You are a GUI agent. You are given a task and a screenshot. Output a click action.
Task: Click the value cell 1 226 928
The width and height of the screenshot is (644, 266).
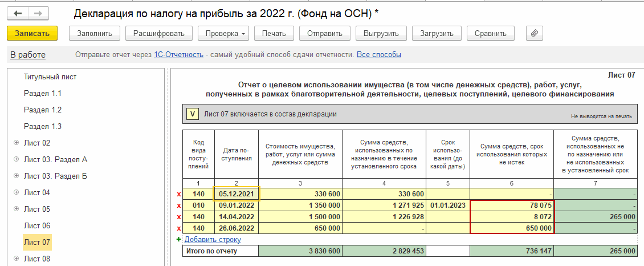(384, 217)
